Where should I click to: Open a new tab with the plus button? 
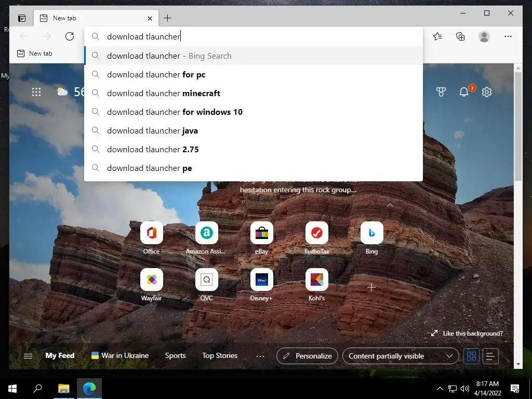167,18
